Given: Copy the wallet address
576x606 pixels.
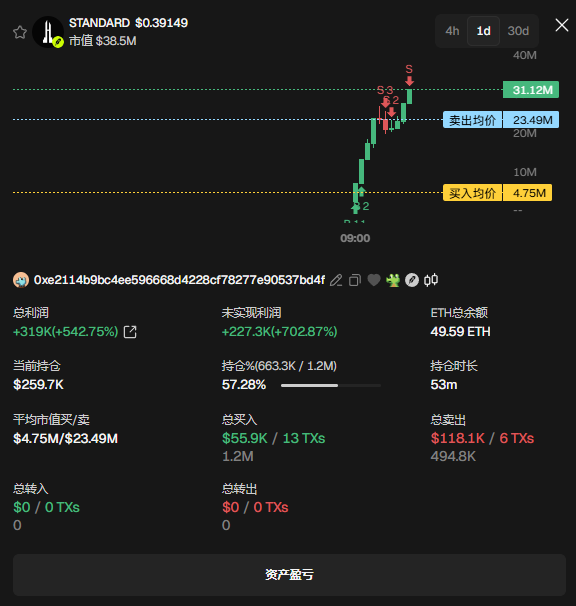Looking at the screenshot, I should (x=355, y=280).
